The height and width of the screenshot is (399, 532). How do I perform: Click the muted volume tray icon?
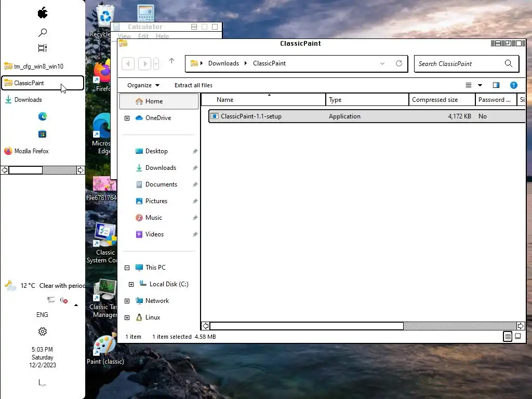pos(64,300)
